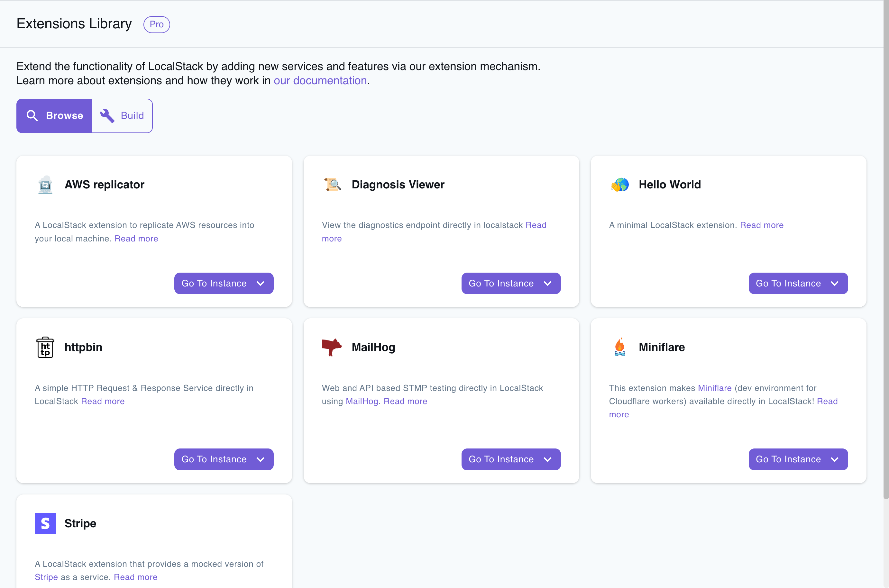Expand the Go To Instance dropdown for AWS replicator
Viewport: 889px width, 588px height.
pyautogui.click(x=260, y=284)
